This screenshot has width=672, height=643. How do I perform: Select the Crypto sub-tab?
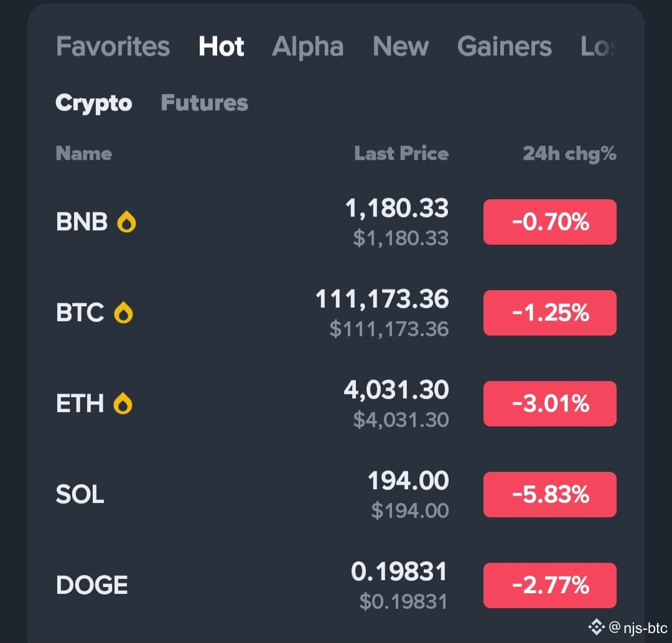coord(94,103)
